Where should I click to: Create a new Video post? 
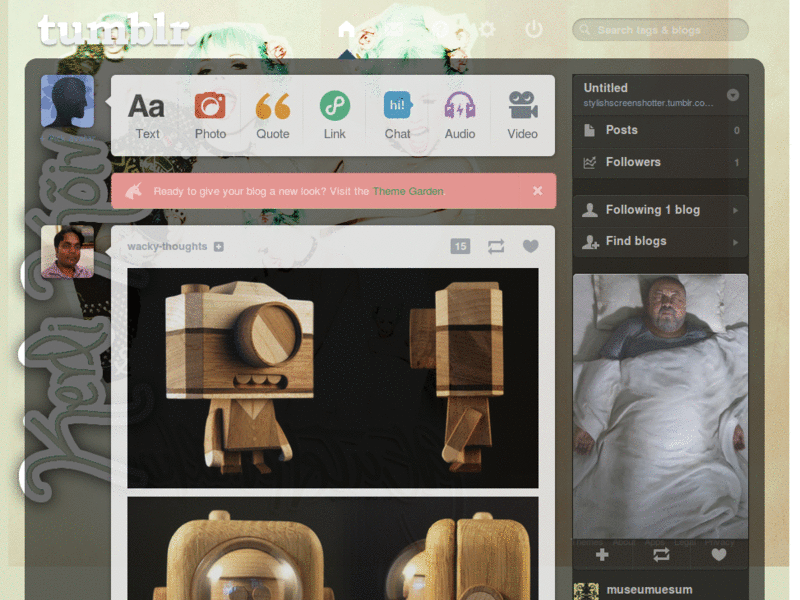tap(522, 116)
